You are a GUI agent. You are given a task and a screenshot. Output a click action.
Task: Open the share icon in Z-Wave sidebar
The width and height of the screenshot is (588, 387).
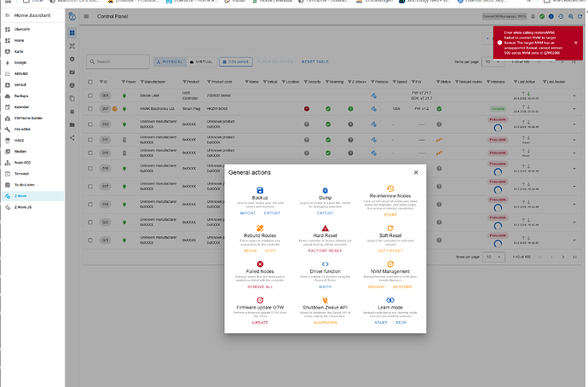72,137
